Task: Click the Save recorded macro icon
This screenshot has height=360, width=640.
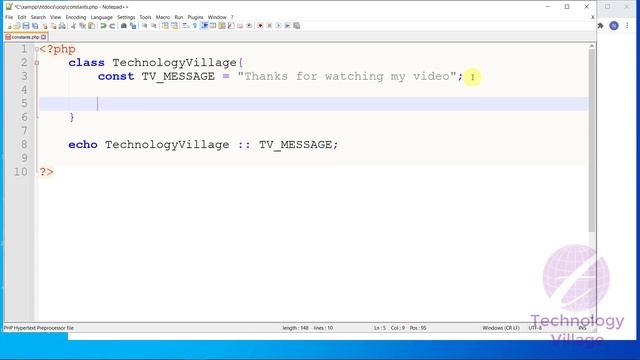Action: coord(297,26)
